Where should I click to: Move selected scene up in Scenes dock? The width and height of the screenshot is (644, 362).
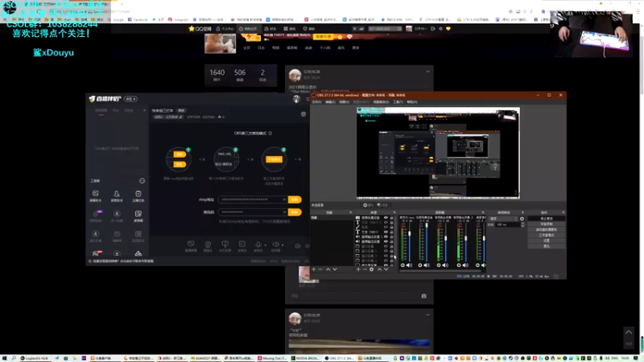328,269
